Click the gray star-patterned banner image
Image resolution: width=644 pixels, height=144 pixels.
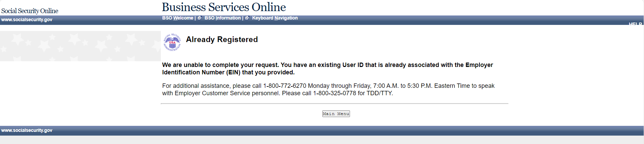80,46
